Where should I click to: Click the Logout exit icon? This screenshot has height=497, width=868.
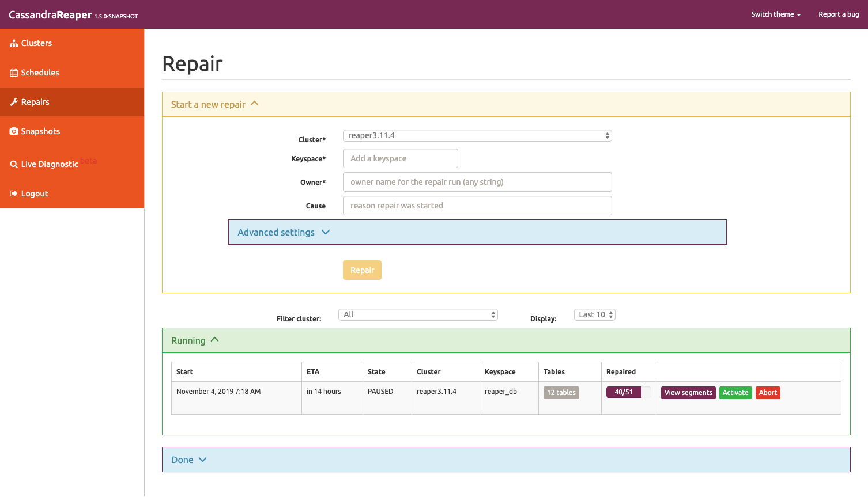click(x=14, y=194)
